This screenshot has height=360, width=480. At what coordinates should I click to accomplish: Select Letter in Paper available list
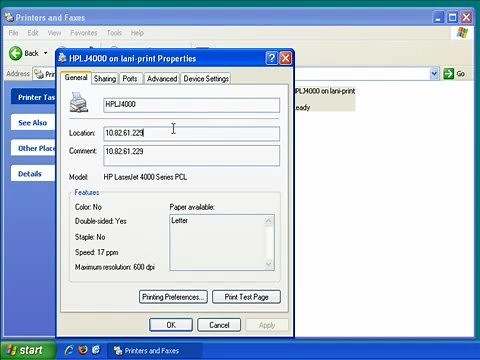tap(179, 220)
